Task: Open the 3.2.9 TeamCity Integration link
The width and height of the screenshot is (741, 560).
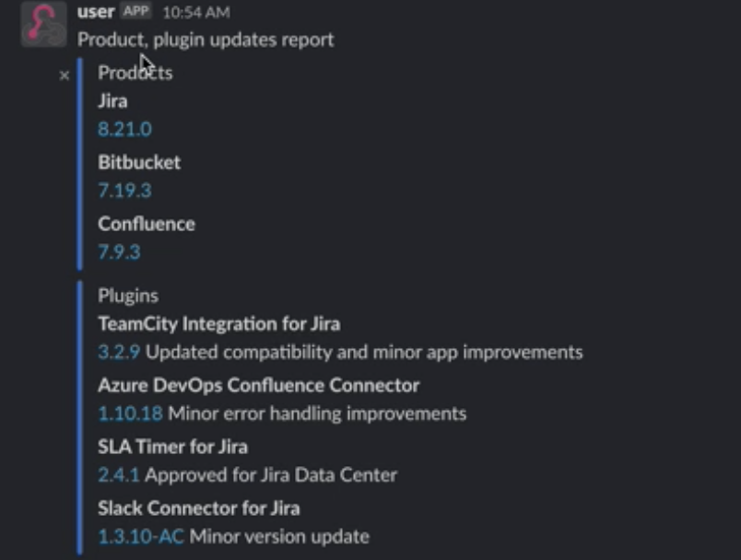Action: pos(119,352)
